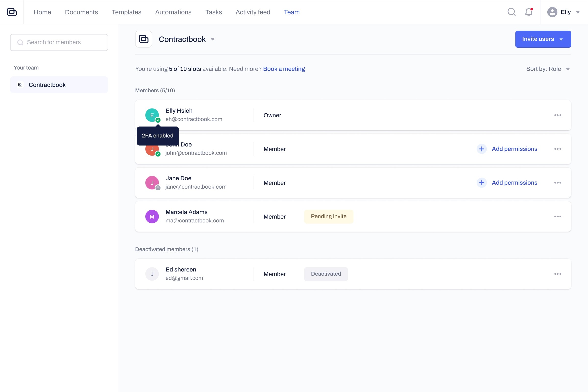Expand the Invite users dropdown arrow
Viewport: 588px width, 392px height.
(x=561, y=39)
